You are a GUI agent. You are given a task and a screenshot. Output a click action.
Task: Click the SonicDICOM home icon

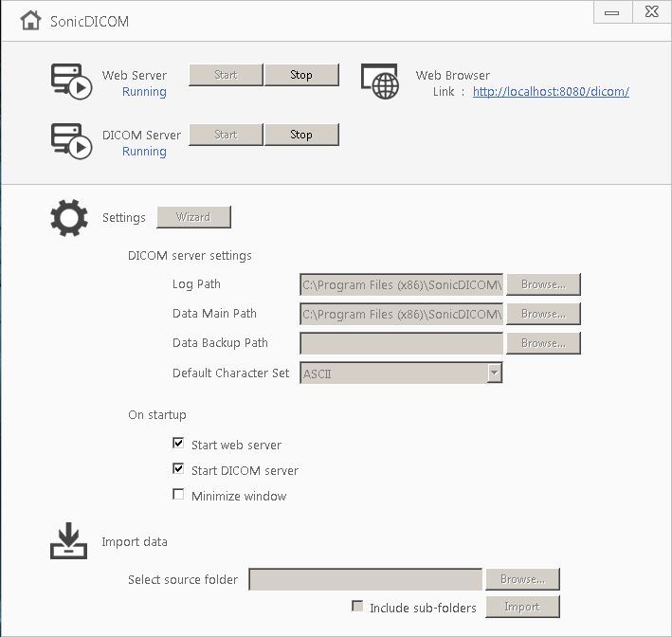(x=30, y=21)
